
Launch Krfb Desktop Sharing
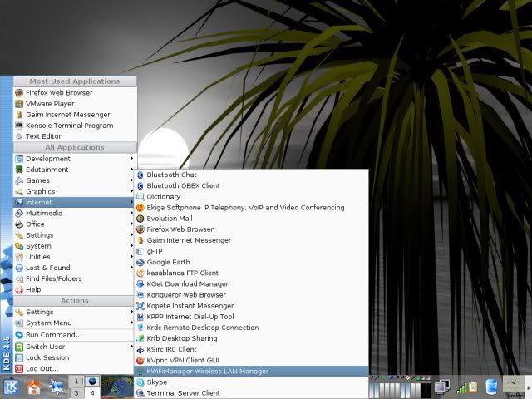click(251, 338)
